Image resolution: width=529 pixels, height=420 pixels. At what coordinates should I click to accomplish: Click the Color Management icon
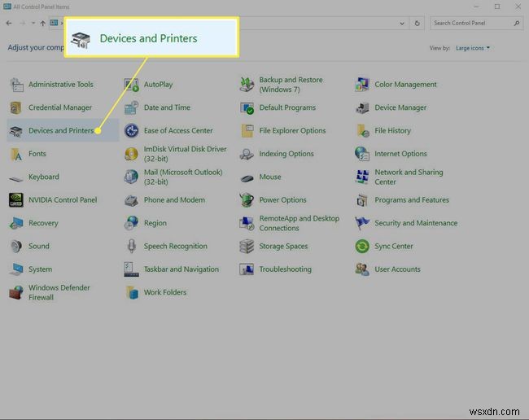(362, 85)
